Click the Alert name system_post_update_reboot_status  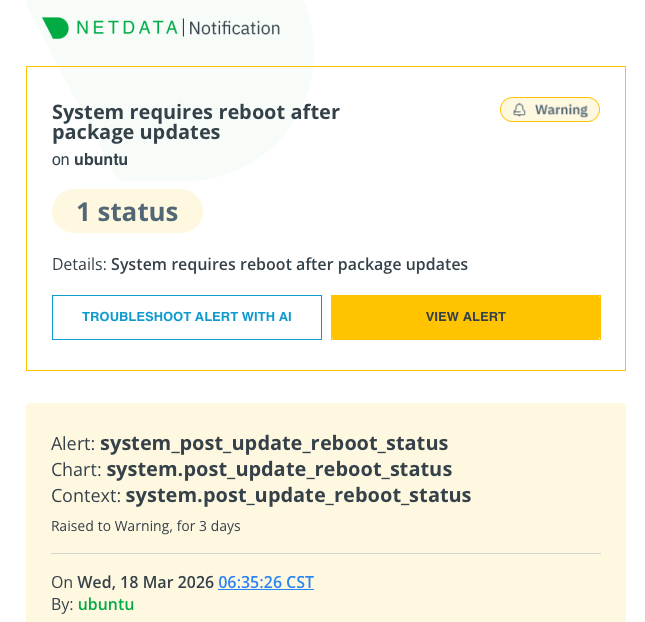click(x=274, y=443)
